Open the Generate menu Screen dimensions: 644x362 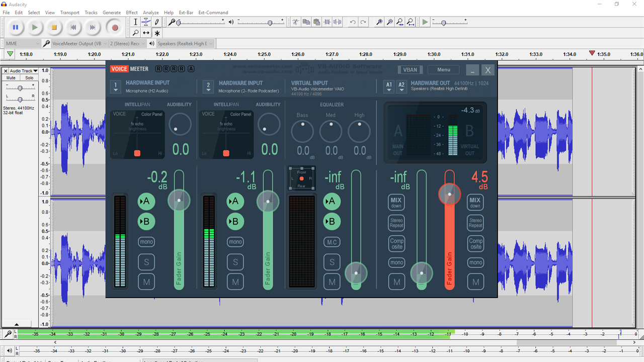[x=112, y=13]
